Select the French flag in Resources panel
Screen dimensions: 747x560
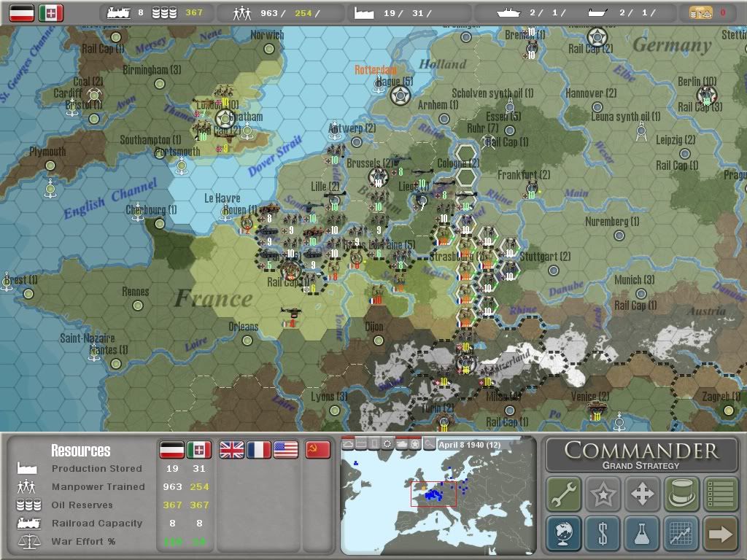[259, 449]
